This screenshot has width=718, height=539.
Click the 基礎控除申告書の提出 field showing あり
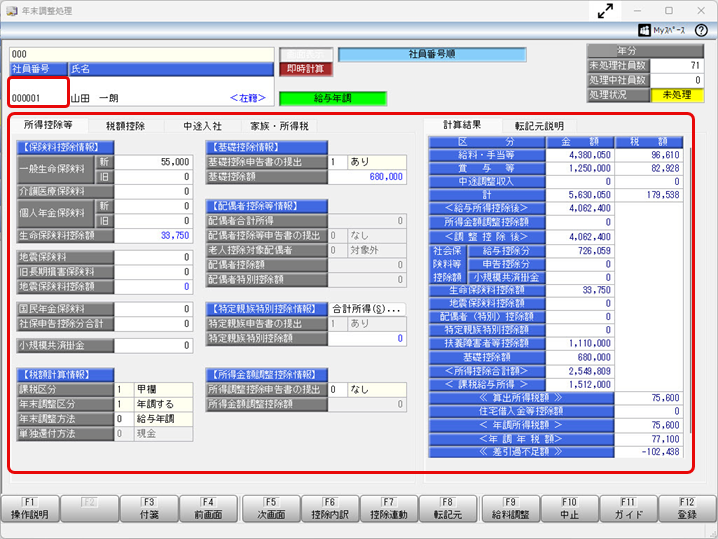[x=376, y=162]
